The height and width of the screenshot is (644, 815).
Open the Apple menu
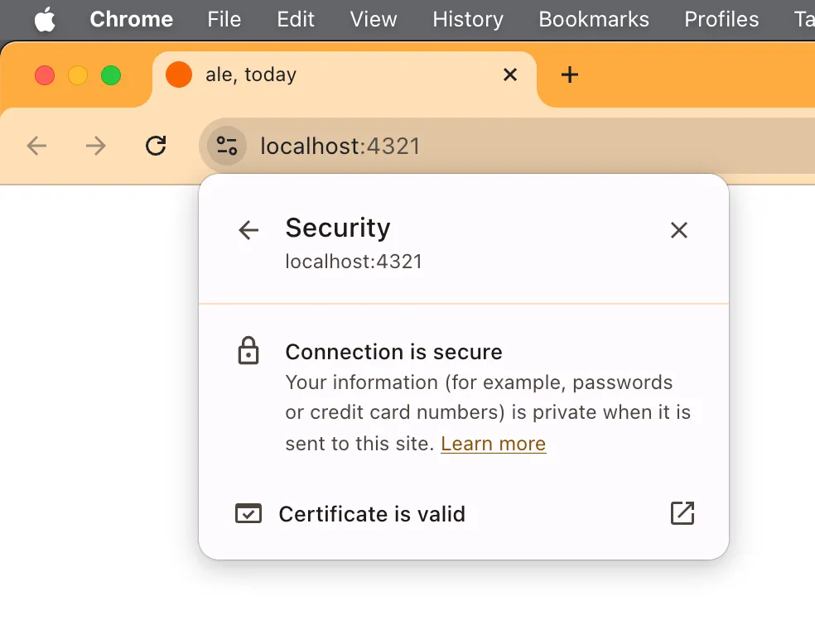(45, 20)
